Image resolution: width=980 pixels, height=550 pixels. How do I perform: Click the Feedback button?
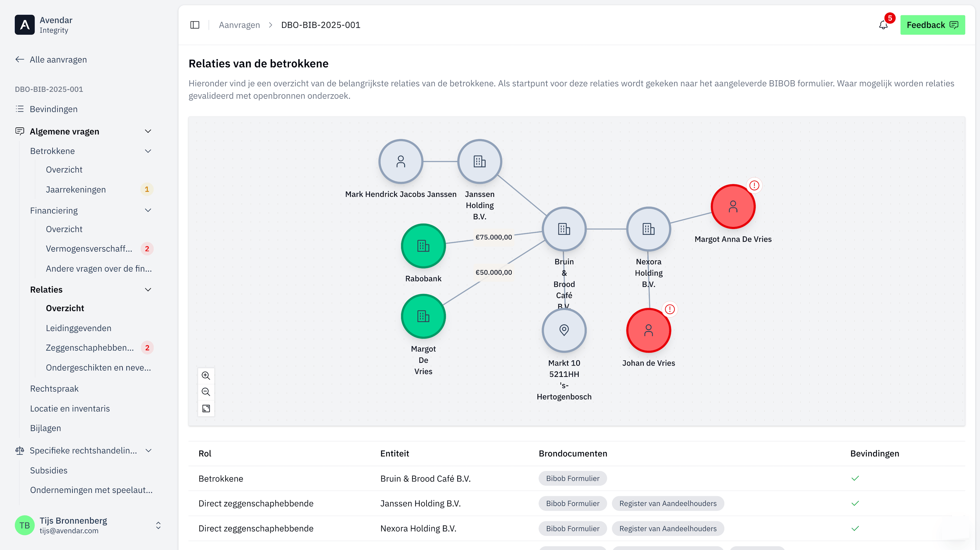[932, 25]
